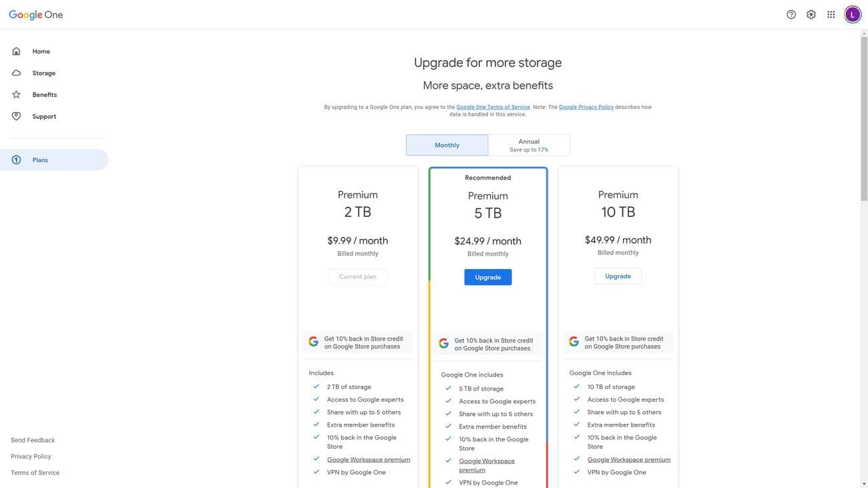Open Google Workspace premium link in 2 TB plan
The height and width of the screenshot is (488, 868).
(x=369, y=460)
